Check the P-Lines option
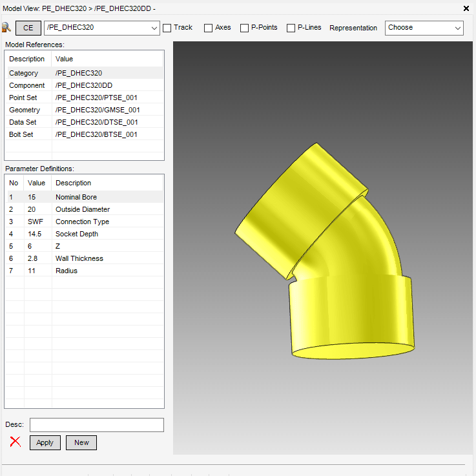This screenshot has height=476, width=476. pyautogui.click(x=291, y=28)
